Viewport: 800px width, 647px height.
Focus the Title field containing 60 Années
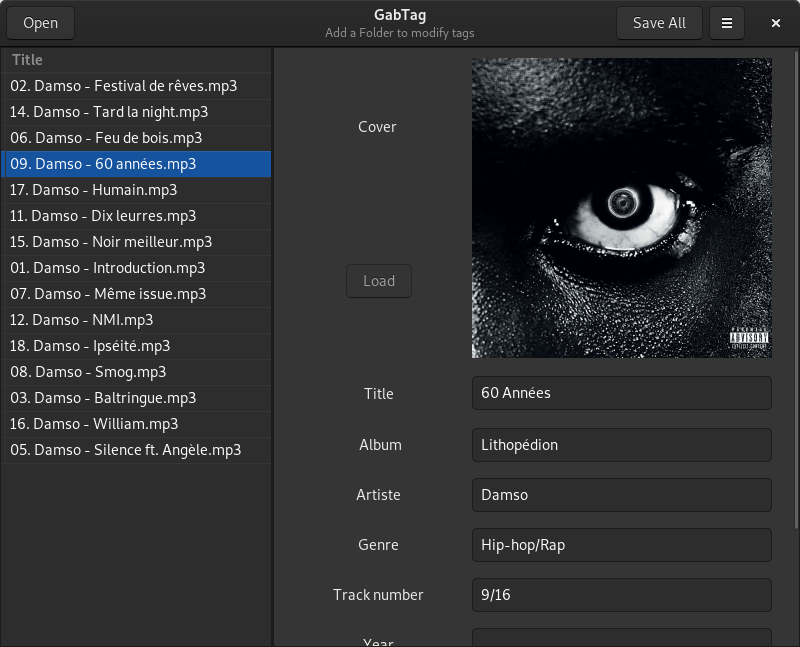621,393
